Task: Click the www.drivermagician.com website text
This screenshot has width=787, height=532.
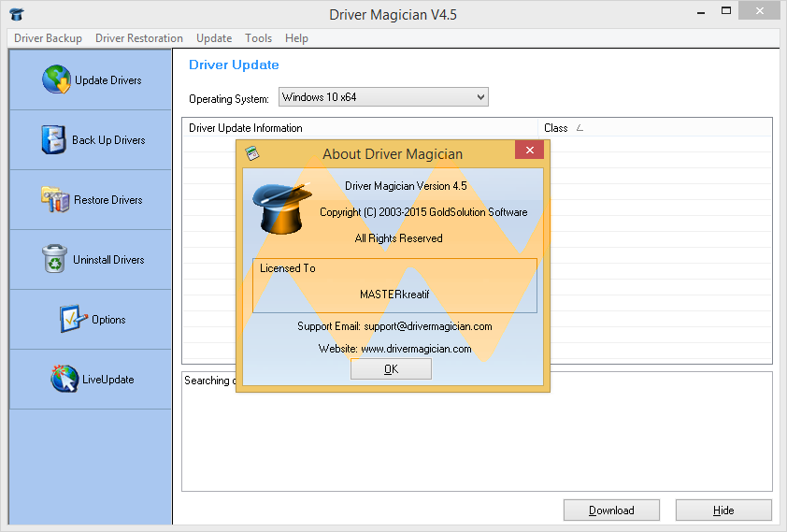Action: (x=416, y=349)
